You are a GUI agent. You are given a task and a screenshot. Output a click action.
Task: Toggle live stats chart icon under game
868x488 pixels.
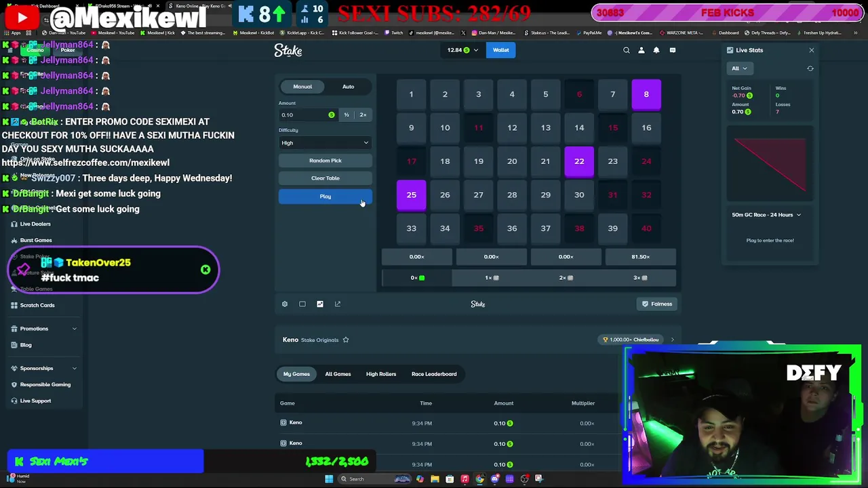pyautogui.click(x=320, y=304)
